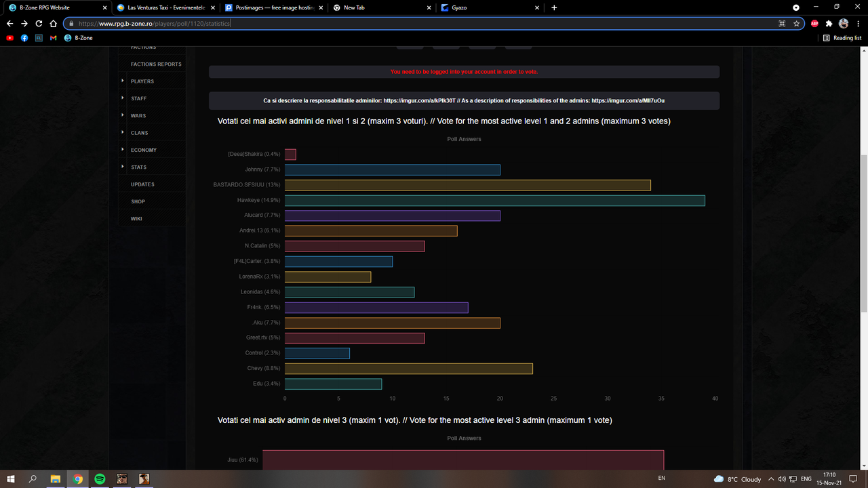Viewport: 868px width, 488px height.
Task: Click the LorenaRx (3.1%) label
Action: [260, 277]
